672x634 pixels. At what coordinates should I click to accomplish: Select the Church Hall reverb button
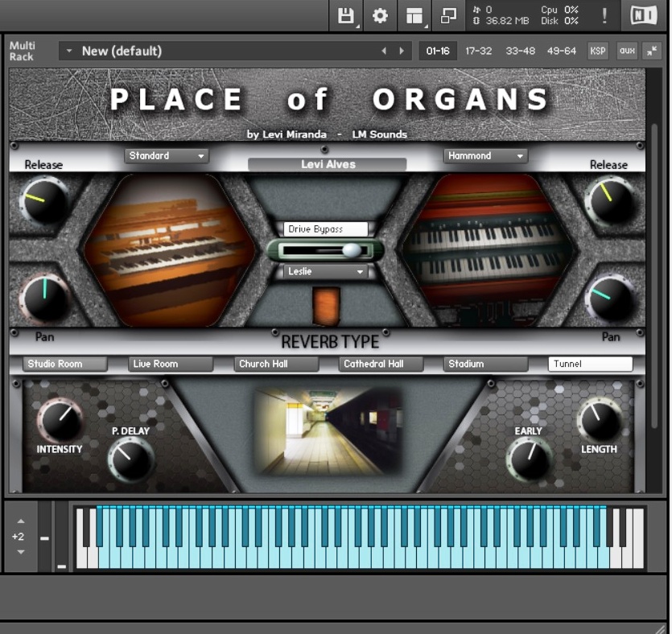coord(275,364)
